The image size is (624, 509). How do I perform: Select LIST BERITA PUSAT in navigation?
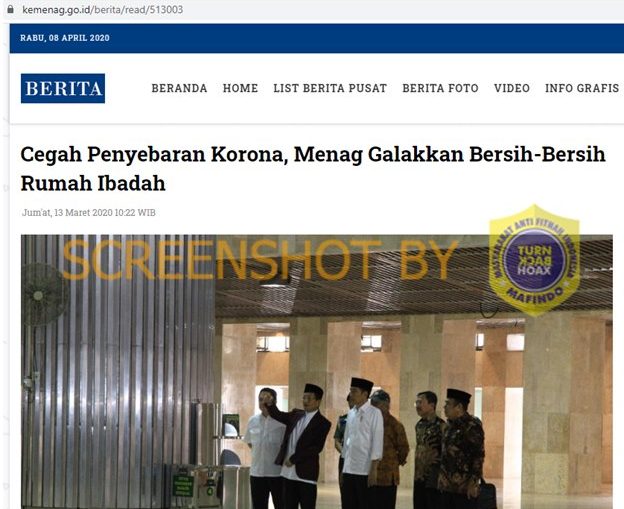tap(330, 88)
